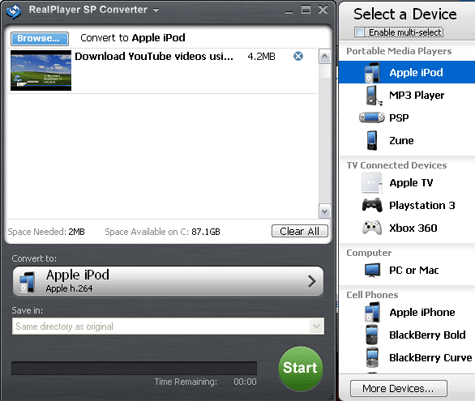The height and width of the screenshot is (401, 475).
Task: Click the Space Available on C: 87.1GB text
Action: (162, 232)
